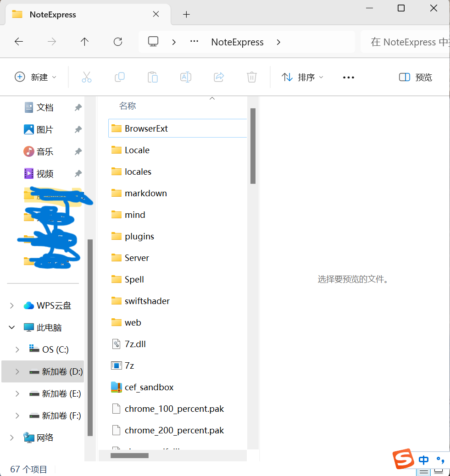Open a new tab with plus button
This screenshot has height=476, width=450.
click(186, 14)
